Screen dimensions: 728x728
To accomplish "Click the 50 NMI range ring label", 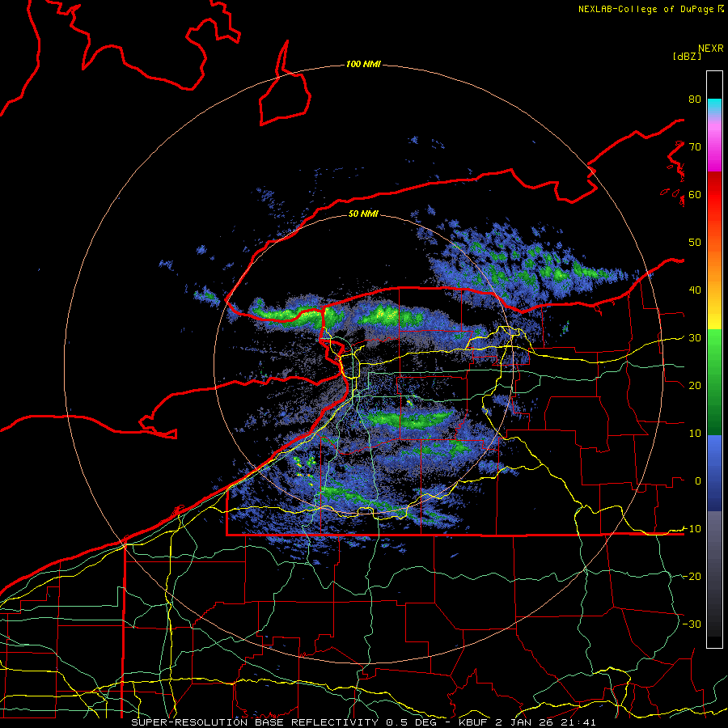I will coord(363,214).
